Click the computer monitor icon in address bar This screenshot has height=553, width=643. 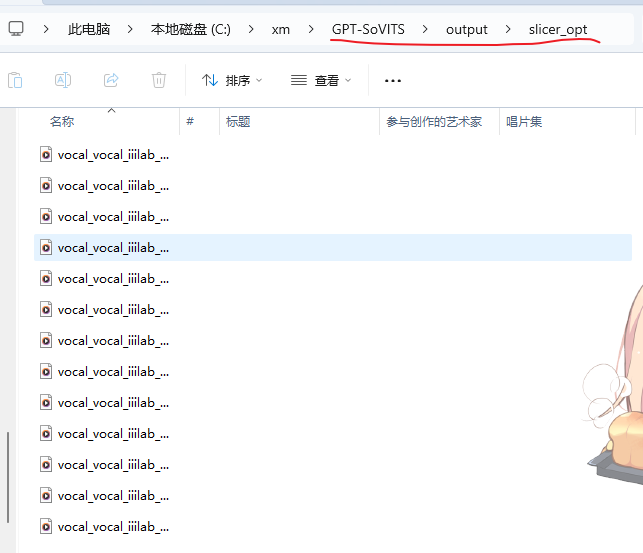[16, 29]
